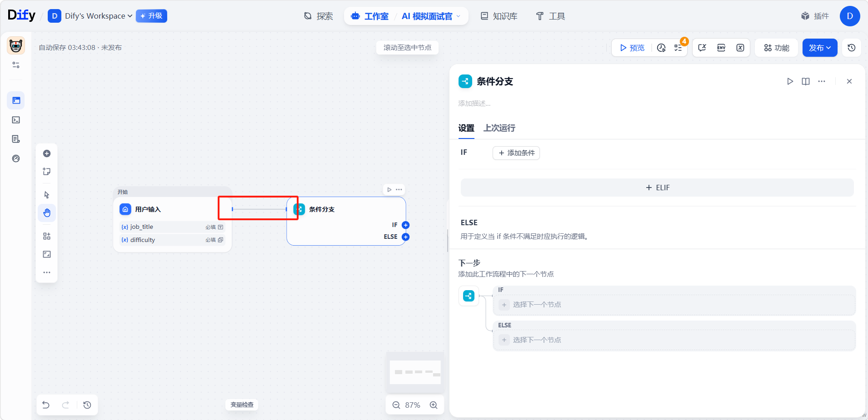This screenshot has width=868, height=420.
Task: Click the organize nodes icon
Action: coord(47,236)
